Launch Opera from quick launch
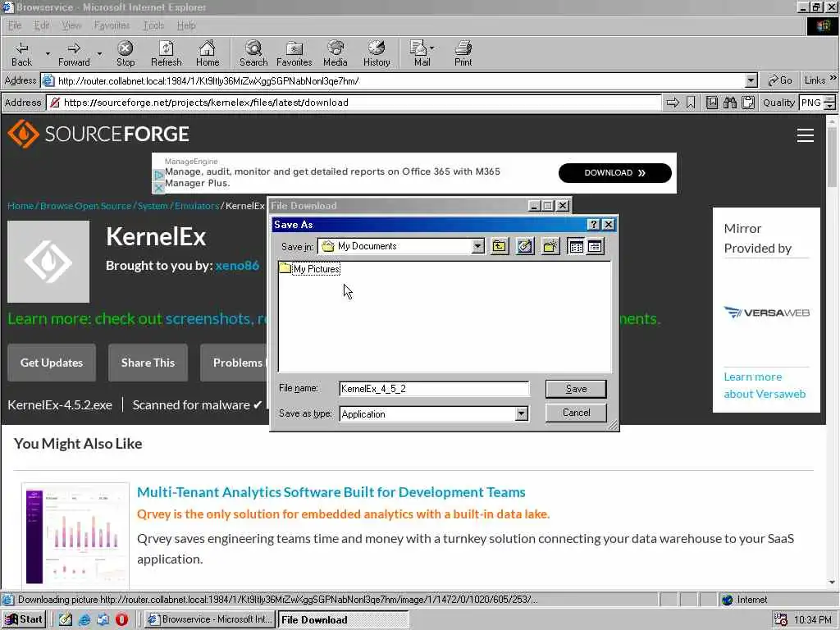Viewport: 840px width, 630px height. click(122, 619)
